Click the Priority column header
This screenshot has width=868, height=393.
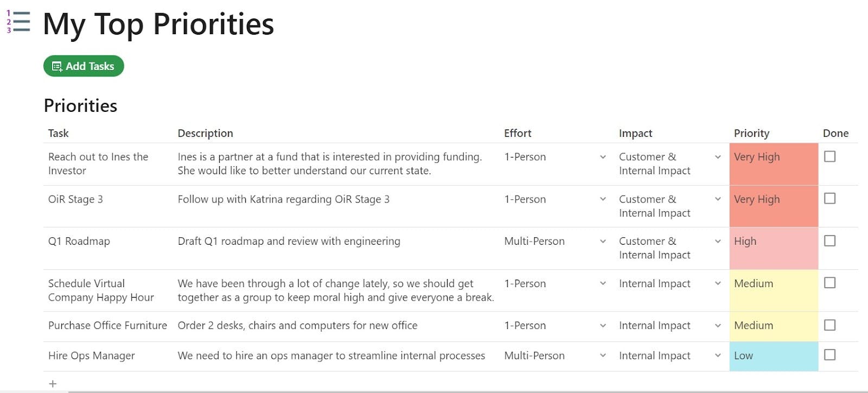pos(751,133)
